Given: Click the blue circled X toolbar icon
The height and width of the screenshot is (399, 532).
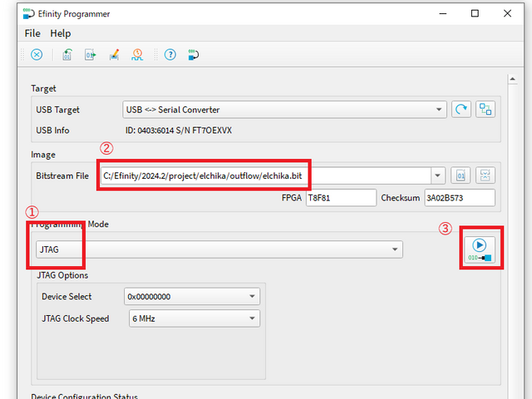Looking at the screenshot, I should (37, 55).
